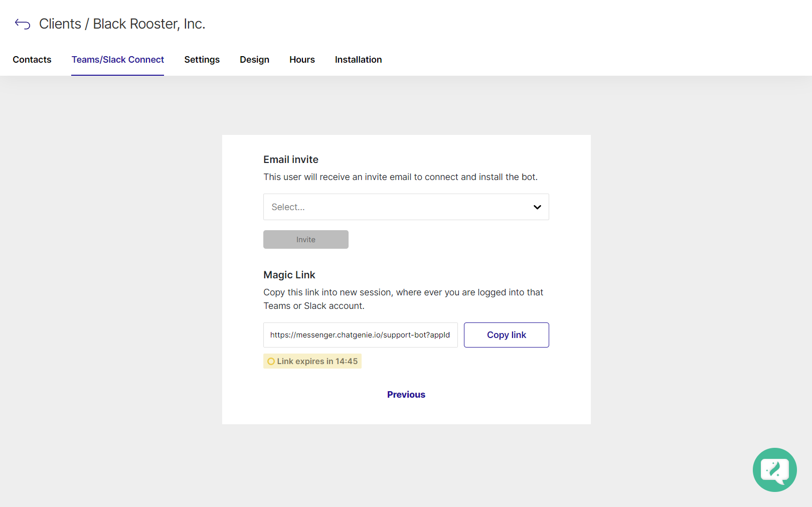This screenshot has height=507, width=812.
Task: Click 'This user will receive an invite' text
Action: [x=400, y=177]
